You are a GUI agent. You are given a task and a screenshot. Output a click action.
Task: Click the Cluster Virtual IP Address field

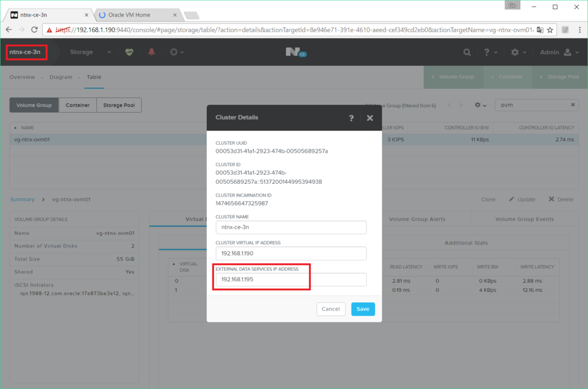coord(291,253)
